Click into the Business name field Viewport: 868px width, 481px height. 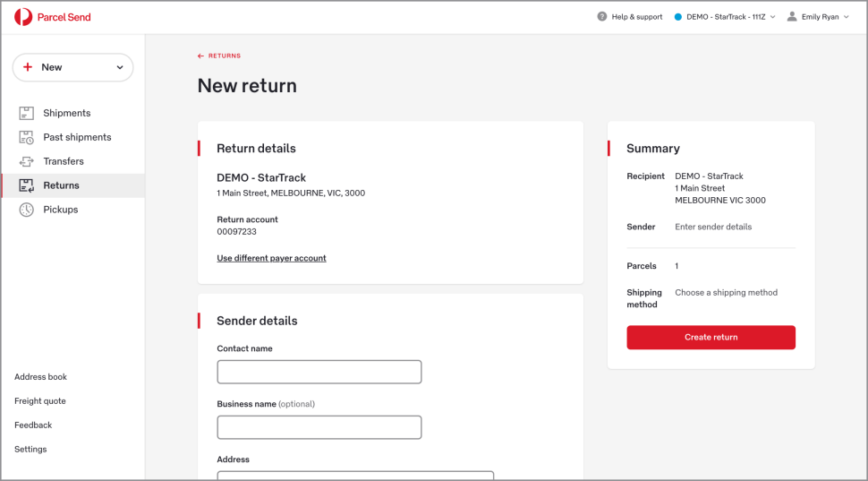coord(319,427)
